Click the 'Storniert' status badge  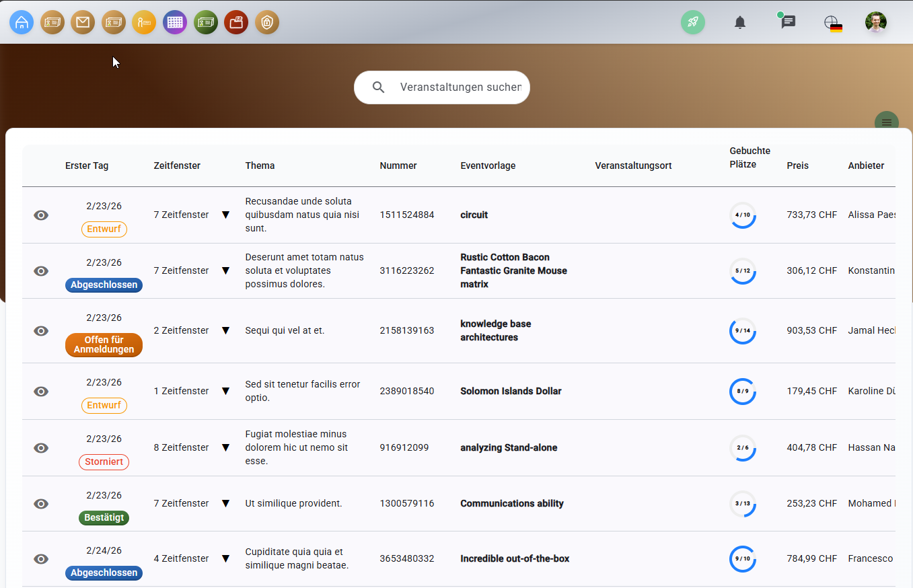click(x=104, y=462)
